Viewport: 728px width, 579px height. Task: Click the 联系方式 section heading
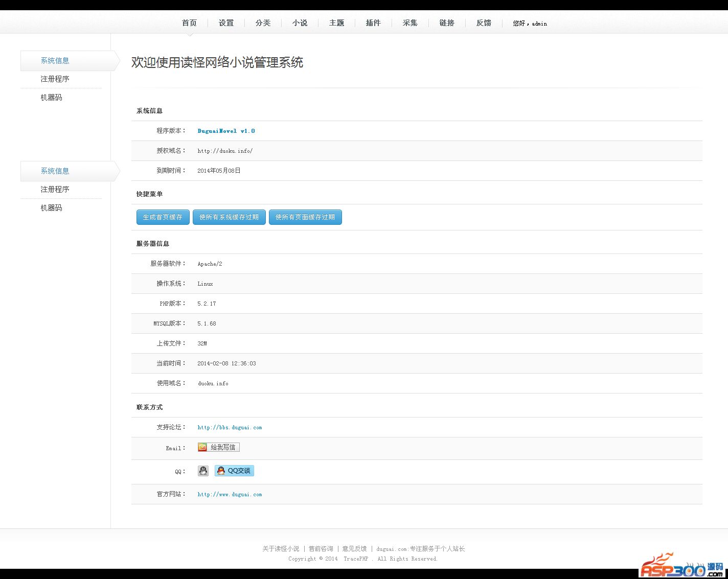point(149,407)
